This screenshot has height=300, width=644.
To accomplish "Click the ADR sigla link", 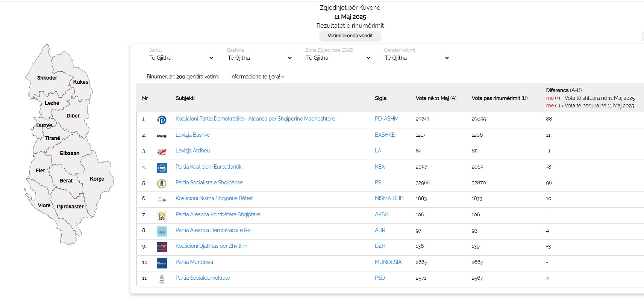I will point(380,230).
